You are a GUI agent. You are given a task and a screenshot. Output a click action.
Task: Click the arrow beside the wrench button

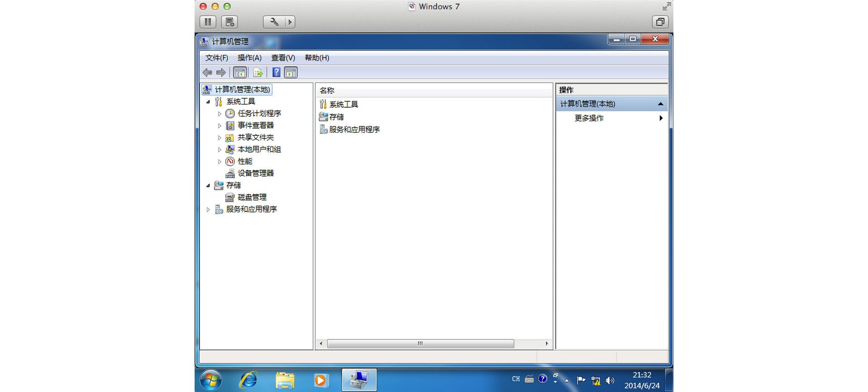(290, 22)
